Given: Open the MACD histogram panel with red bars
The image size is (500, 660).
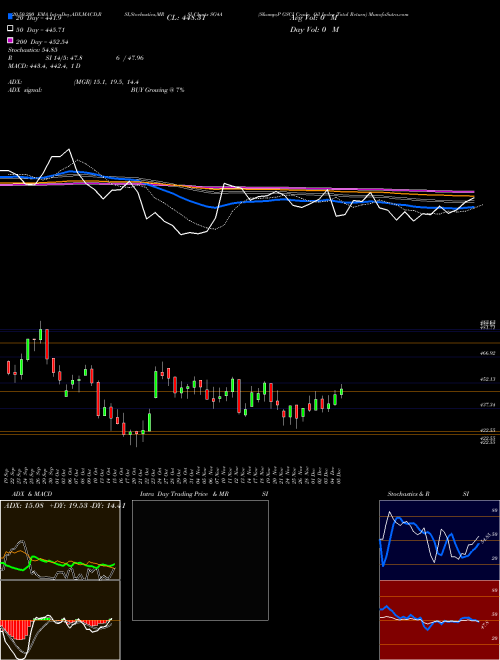Looking at the screenshot, I should point(60,620).
